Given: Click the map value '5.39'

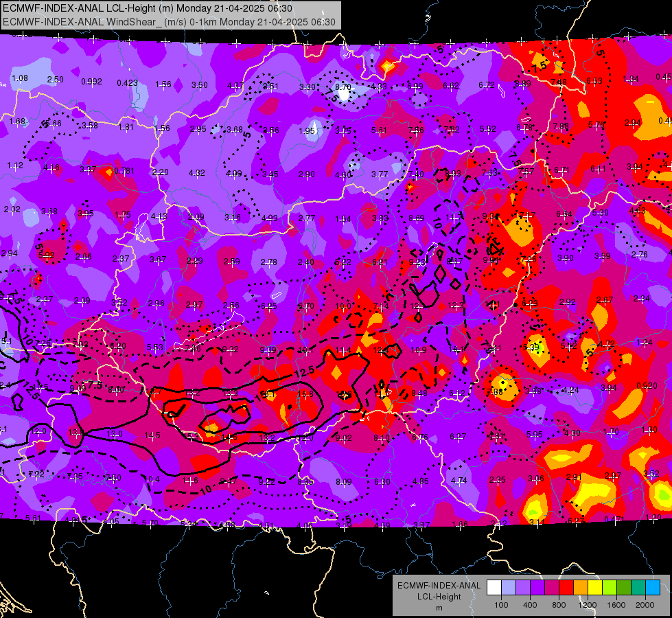Looking at the screenshot, I should point(531,347).
